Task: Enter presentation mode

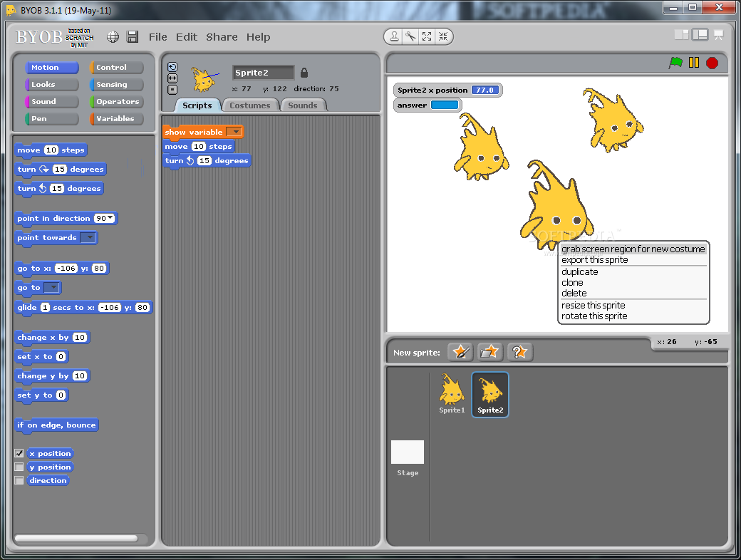Action: pos(718,35)
